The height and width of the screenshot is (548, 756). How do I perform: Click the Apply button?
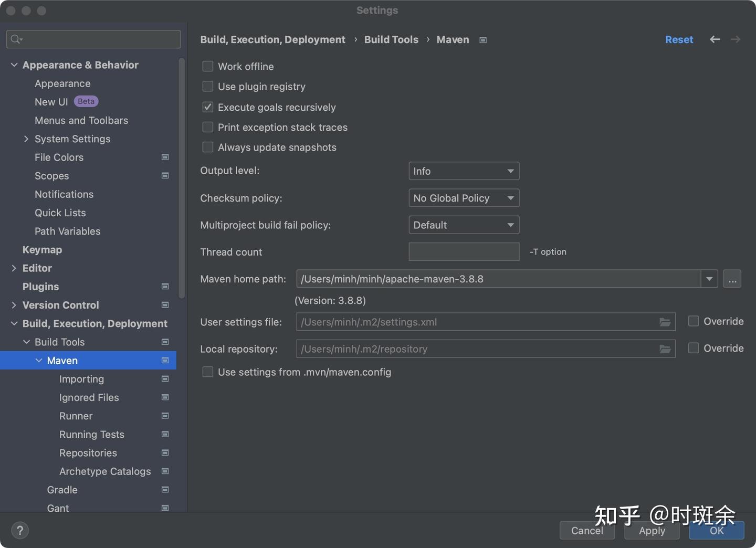tap(652, 530)
